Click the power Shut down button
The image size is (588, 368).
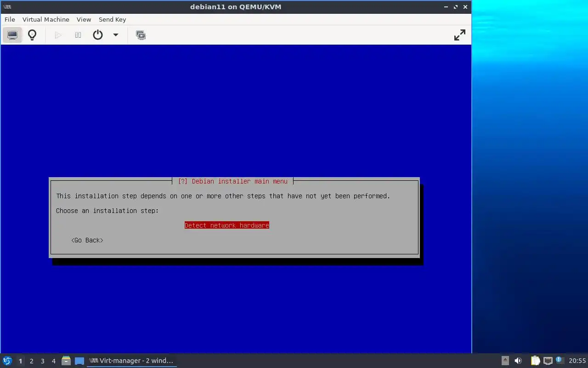coord(98,35)
